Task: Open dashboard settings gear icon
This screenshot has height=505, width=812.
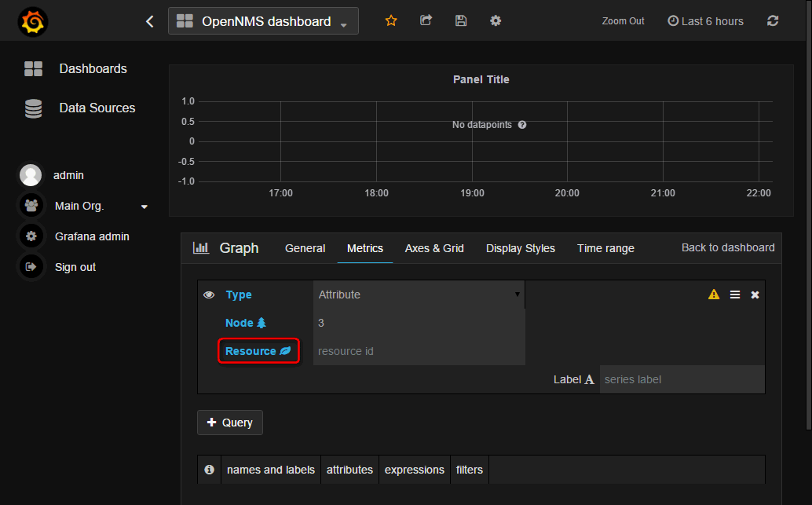Action: coord(496,20)
